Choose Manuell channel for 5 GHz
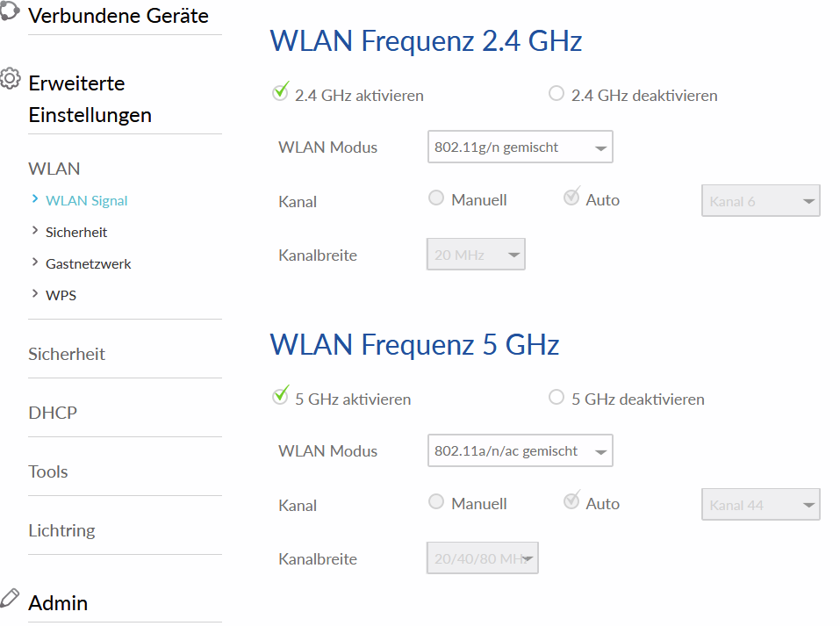This screenshot has width=840, height=626. pyautogui.click(x=436, y=502)
